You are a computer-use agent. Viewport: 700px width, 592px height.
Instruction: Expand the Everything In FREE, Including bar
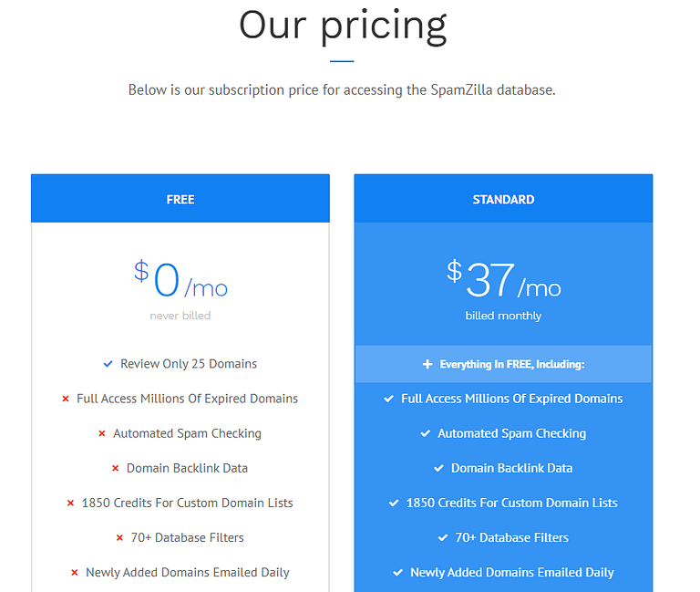[503, 364]
